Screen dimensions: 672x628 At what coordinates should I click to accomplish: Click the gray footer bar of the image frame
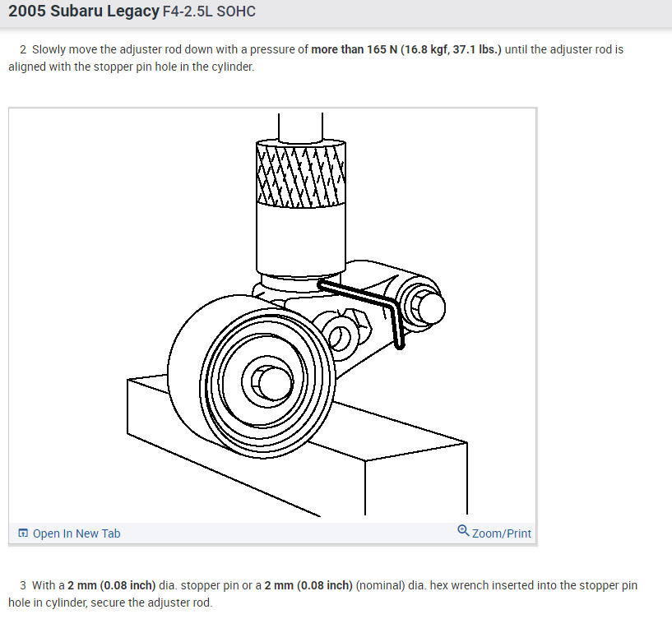(272, 533)
